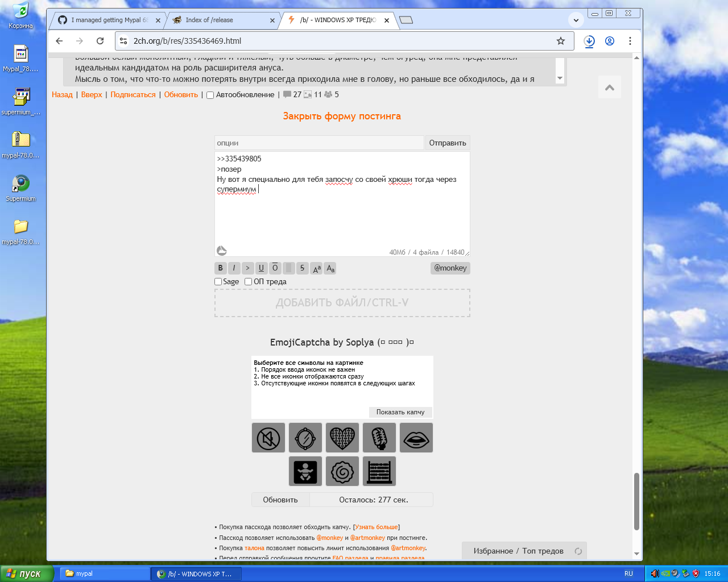Open the browser profile menu
Viewport: 728px width, 582px height.
pos(610,41)
